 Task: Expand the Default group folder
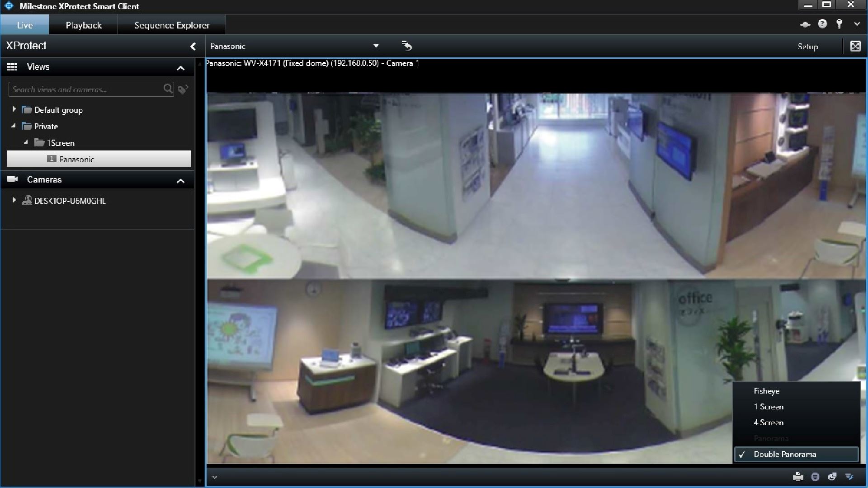tap(14, 109)
